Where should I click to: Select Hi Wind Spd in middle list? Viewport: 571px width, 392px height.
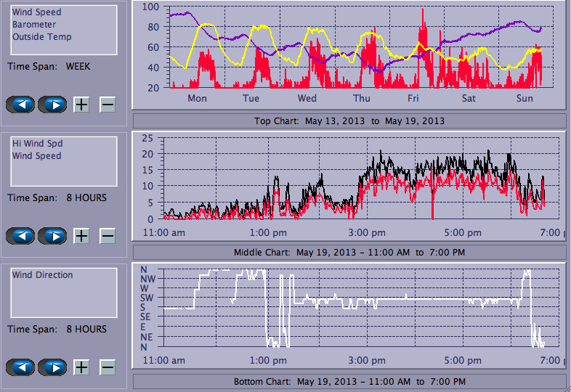click(x=34, y=144)
